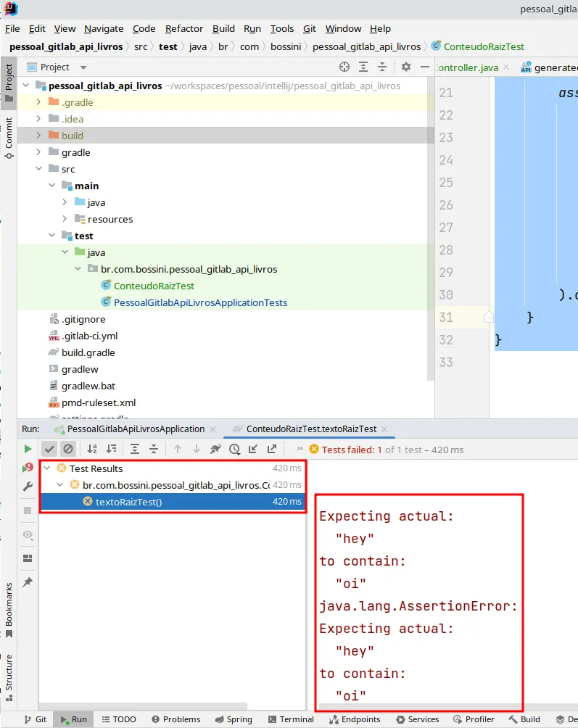Click the locate-in-project-tree target icon
Viewport: 578px width, 728px height.
(344, 67)
